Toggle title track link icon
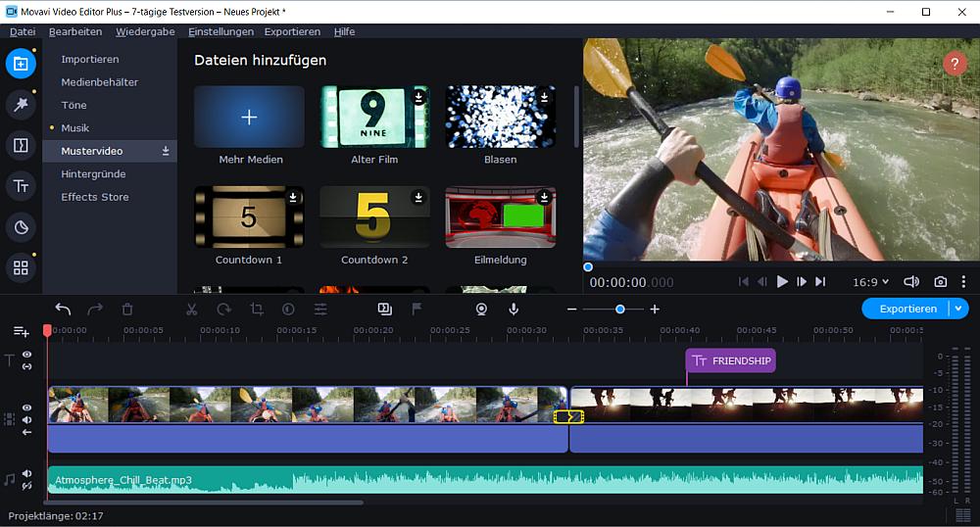 point(26,366)
